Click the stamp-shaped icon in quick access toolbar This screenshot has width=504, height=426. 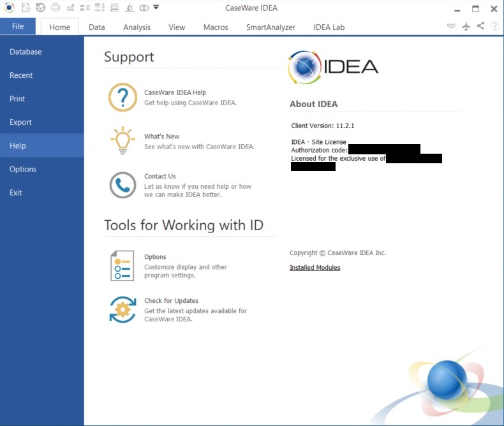click(x=130, y=8)
